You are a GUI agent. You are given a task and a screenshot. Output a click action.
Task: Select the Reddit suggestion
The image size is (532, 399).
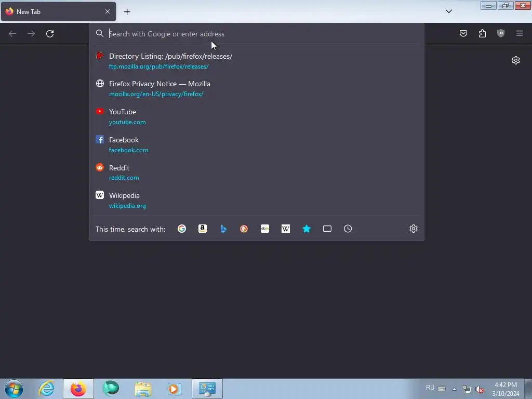click(x=119, y=168)
